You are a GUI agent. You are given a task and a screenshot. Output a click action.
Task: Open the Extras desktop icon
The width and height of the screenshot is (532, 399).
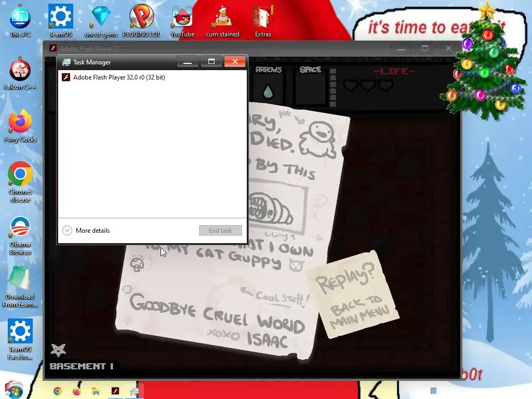[263, 20]
